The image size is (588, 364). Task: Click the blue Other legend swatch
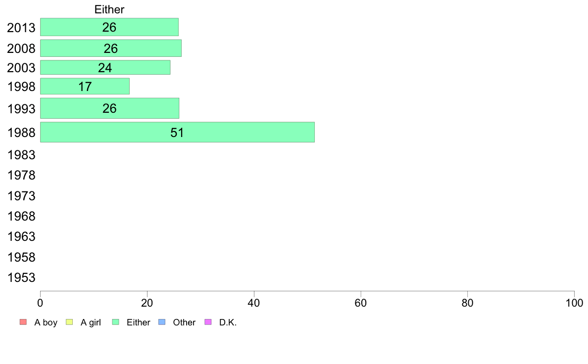(x=162, y=322)
